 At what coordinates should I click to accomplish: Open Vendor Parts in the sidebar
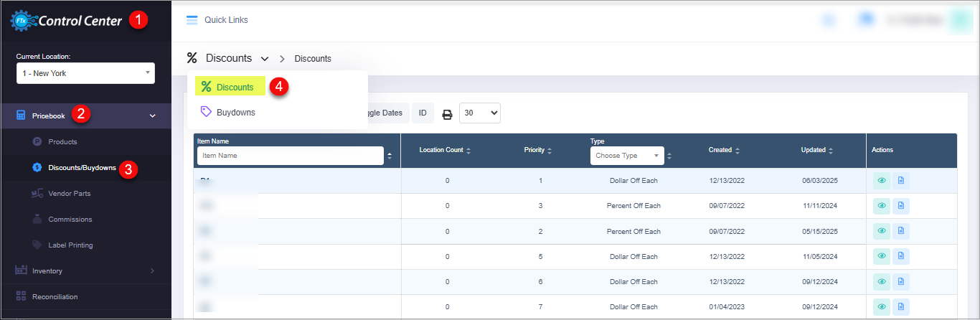(69, 194)
